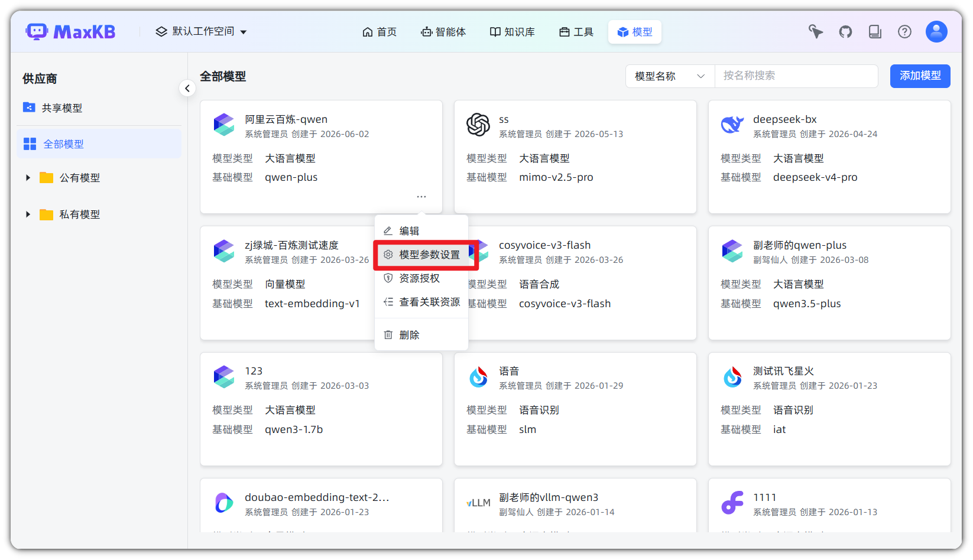Click the cosyvoice-v3-flash card title

[x=544, y=245]
